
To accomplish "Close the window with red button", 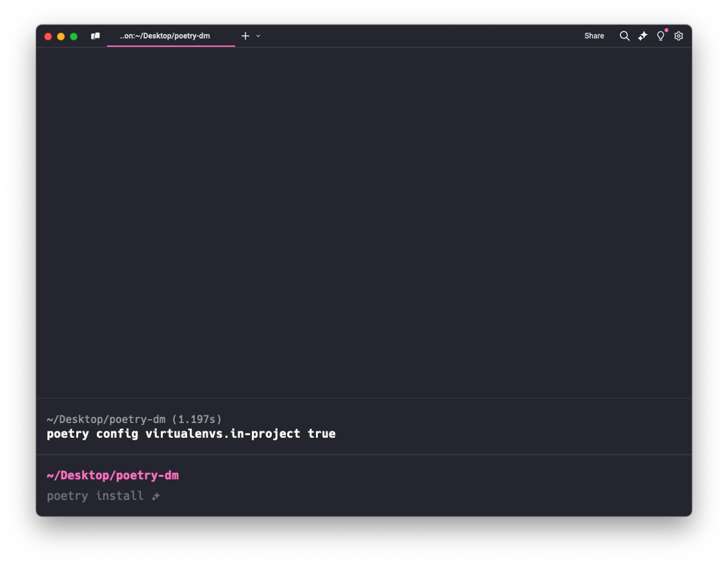I will click(48, 37).
